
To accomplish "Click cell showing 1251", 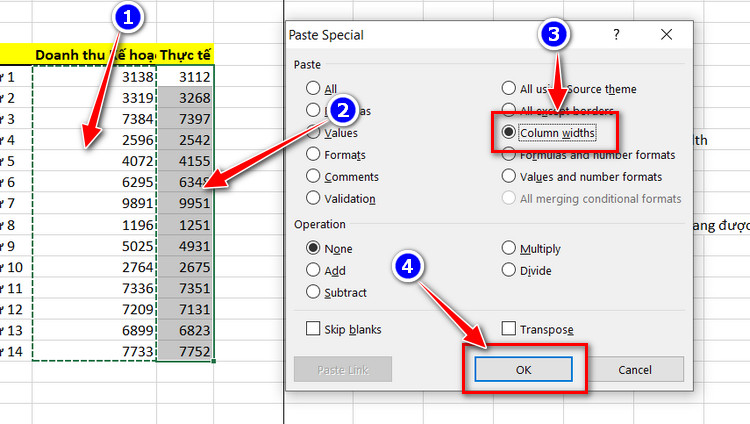I will tap(185, 224).
